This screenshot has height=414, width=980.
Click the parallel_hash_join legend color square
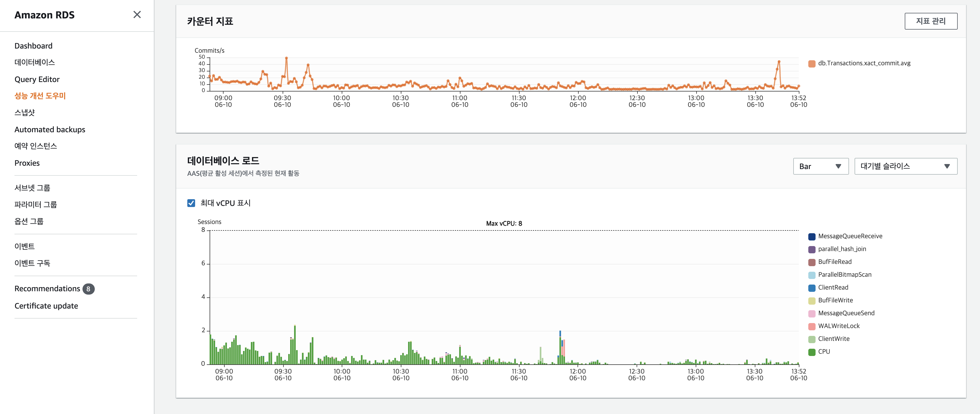click(x=811, y=249)
